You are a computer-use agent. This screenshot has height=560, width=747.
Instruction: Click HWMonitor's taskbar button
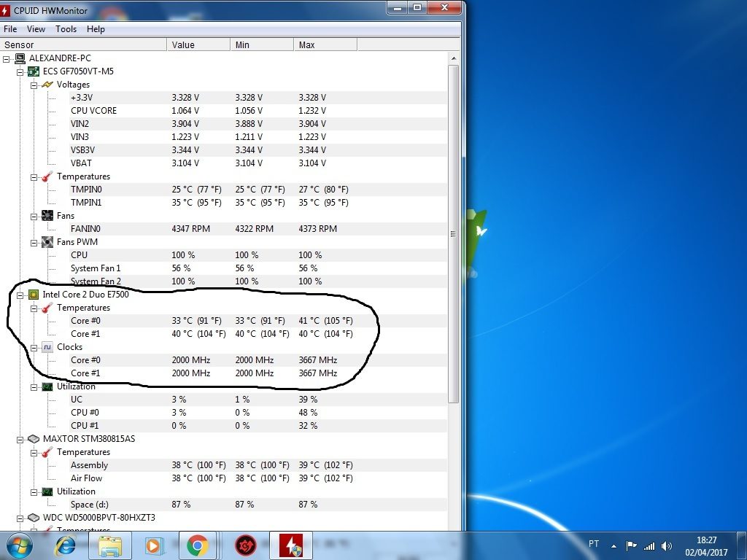(291, 545)
